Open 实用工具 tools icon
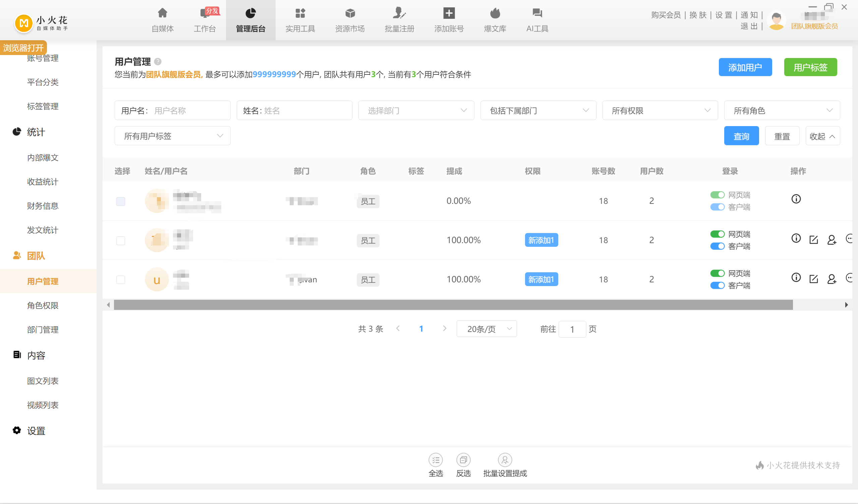Image resolution: width=858 pixels, height=504 pixels. [300, 13]
